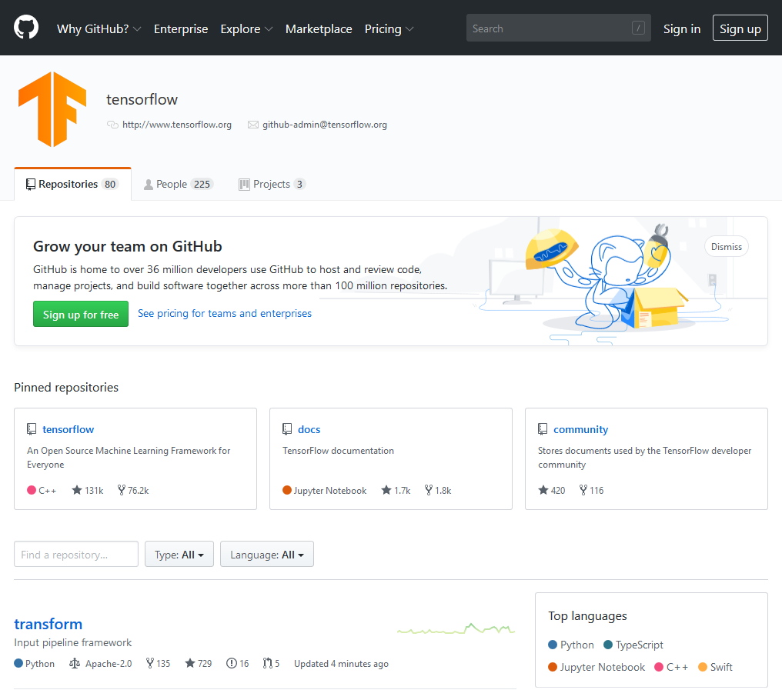The image size is (782, 700).
Task: Click Python language label of transform repo
Action: coord(40,664)
